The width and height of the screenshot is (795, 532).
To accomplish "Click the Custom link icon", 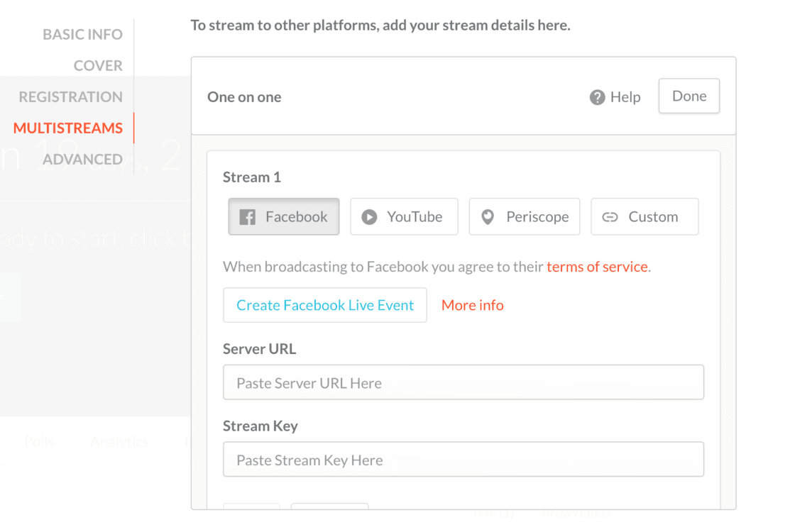I will (610, 217).
